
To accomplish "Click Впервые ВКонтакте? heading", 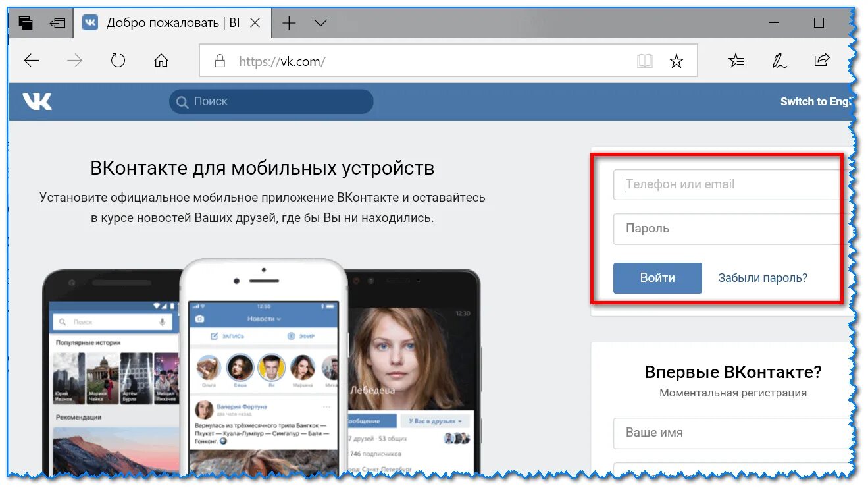I will coord(733,372).
